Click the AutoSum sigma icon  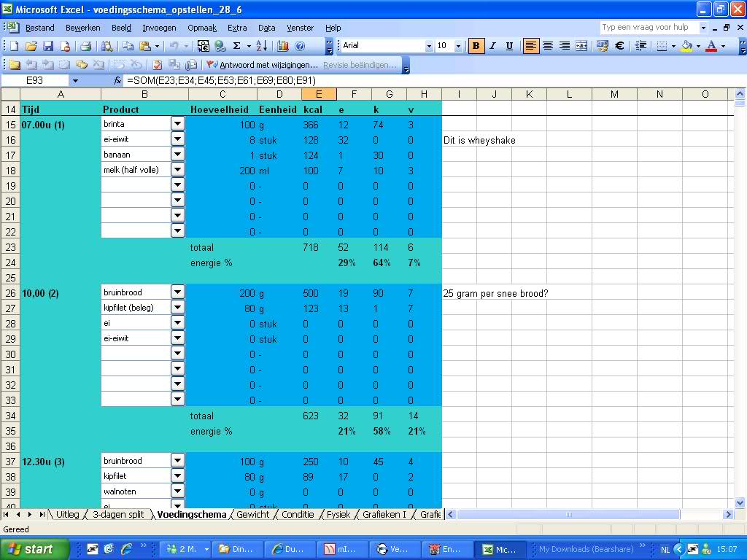click(236, 46)
